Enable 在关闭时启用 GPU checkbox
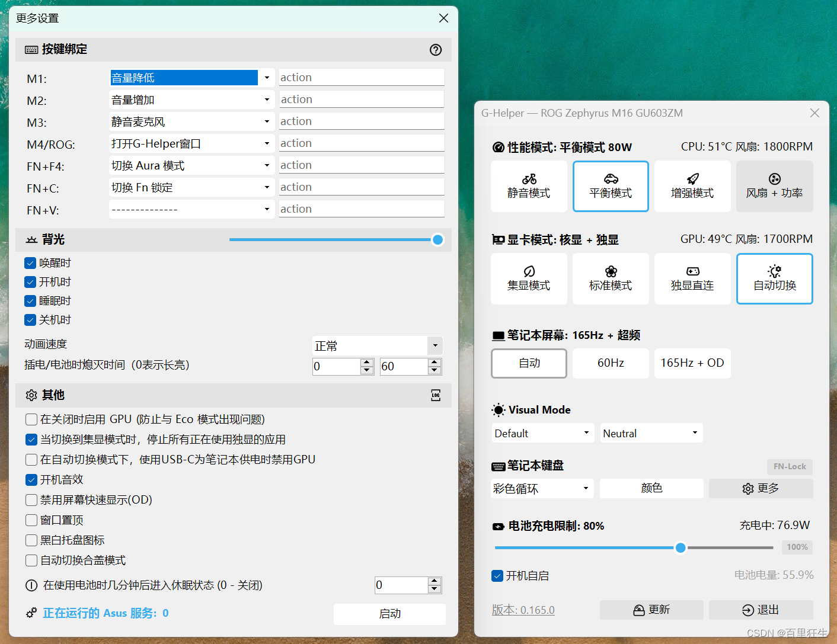Viewport: 837px width, 644px height. [31, 419]
